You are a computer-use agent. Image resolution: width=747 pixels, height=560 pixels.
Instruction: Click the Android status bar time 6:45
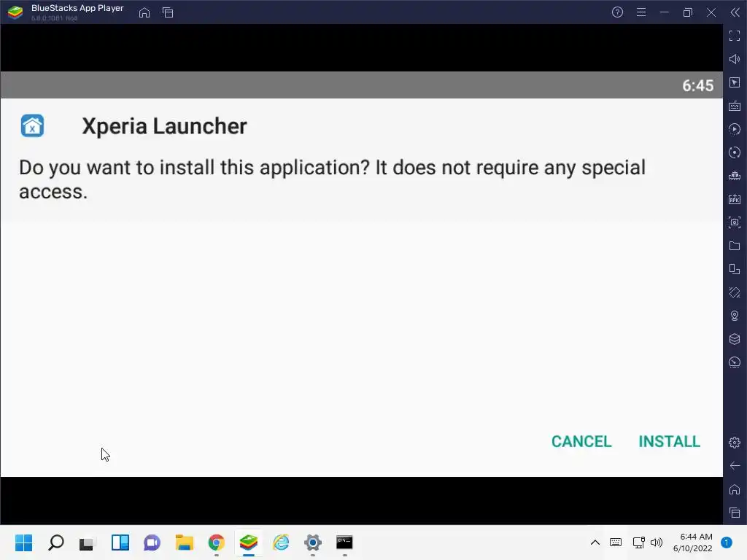pos(698,86)
